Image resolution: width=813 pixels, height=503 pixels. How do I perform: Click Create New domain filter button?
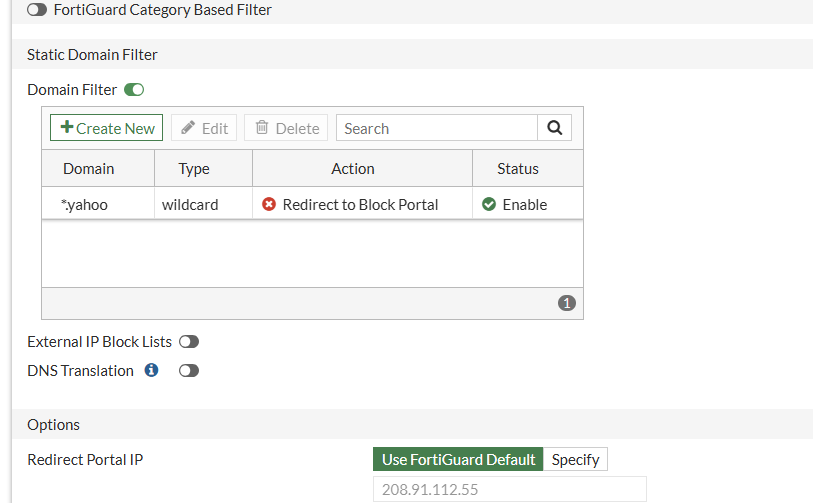(107, 128)
